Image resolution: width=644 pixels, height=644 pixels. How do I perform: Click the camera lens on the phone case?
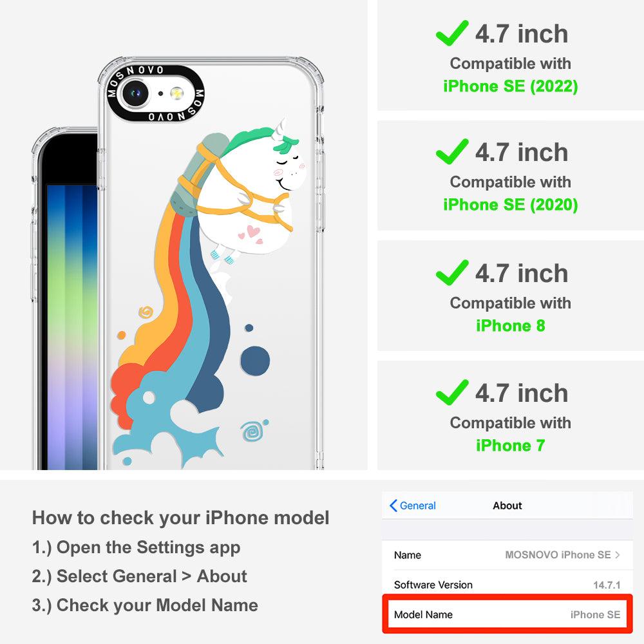(135, 93)
